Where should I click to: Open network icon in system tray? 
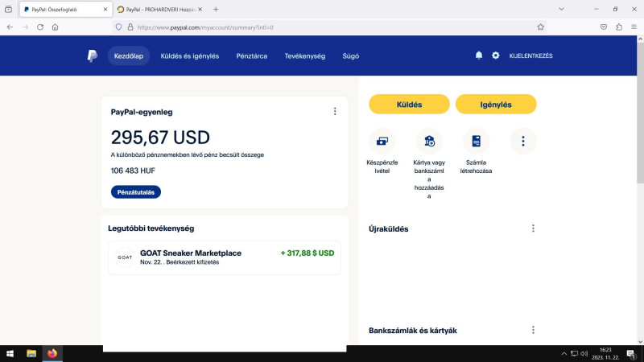(x=574, y=353)
